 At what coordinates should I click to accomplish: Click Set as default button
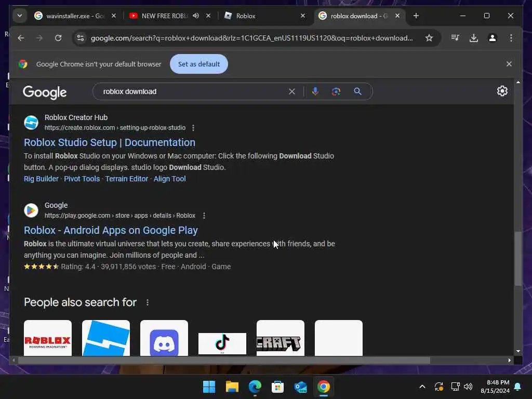199,64
